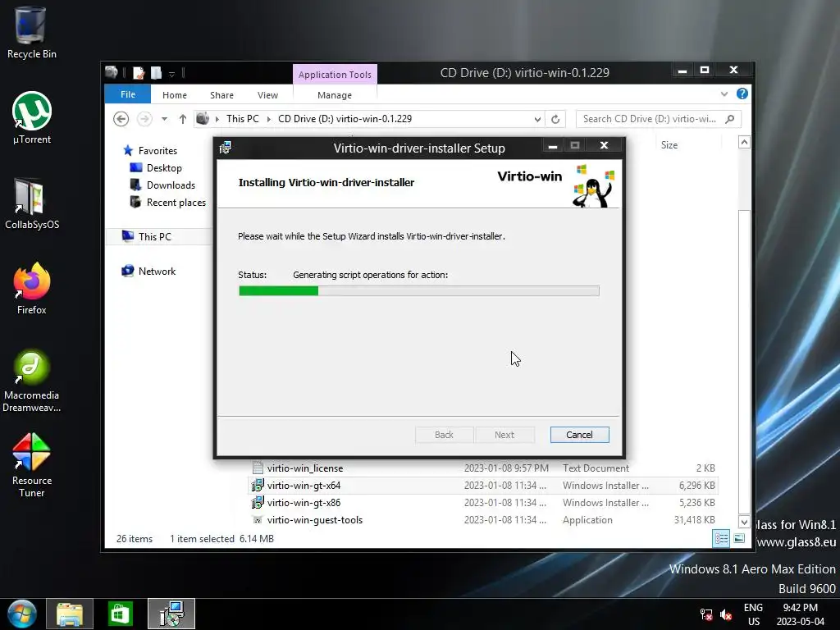The image size is (840, 630).
Task: Open the Customize Quick Access Toolbar dropdown
Action: click(x=172, y=73)
